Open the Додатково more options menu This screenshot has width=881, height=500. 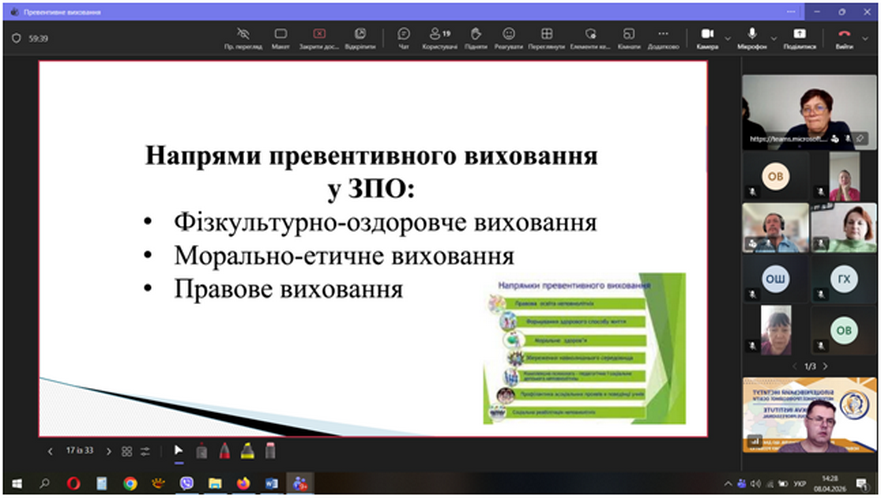click(663, 38)
